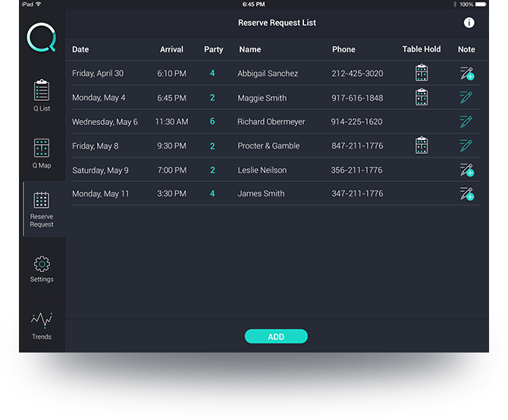Open the info icon in header
508x420 pixels.
tap(469, 23)
